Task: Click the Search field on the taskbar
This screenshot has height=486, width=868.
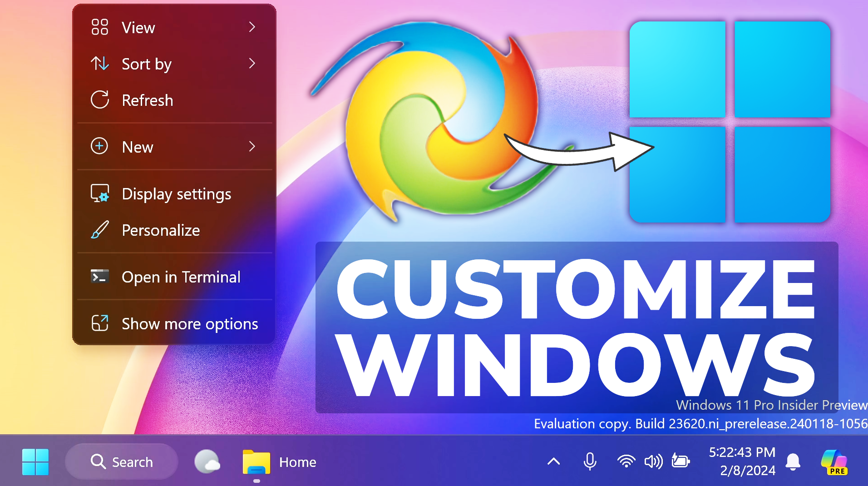Action: click(x=122, y=461)
